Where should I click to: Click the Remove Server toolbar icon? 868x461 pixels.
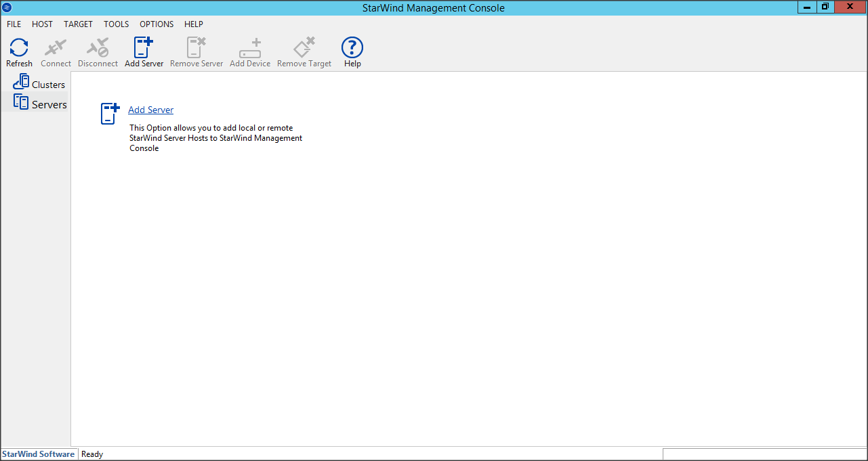point(197,49)
